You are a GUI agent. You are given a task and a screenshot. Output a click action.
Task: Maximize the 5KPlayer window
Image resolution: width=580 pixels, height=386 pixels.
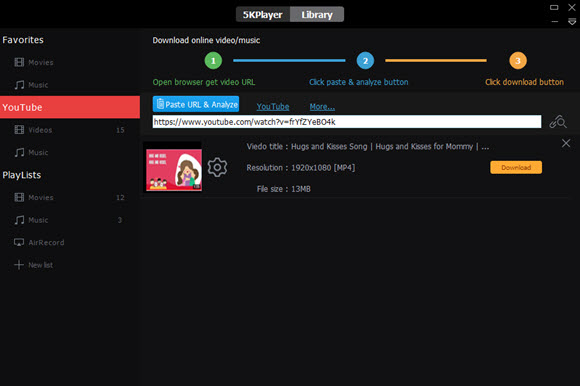pyautogui.click(x=554, y=7)
